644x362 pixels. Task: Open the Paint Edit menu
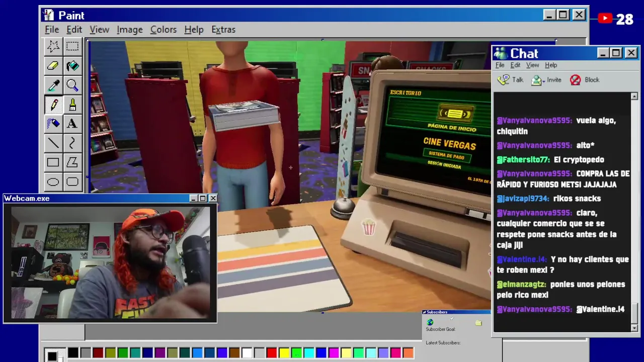74,30
